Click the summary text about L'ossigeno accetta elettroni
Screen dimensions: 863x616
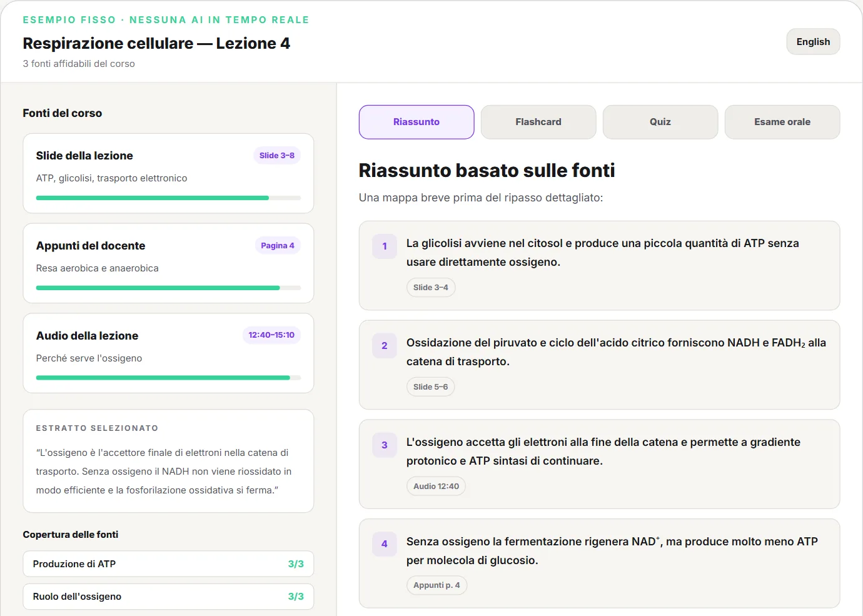pos(603,452)
